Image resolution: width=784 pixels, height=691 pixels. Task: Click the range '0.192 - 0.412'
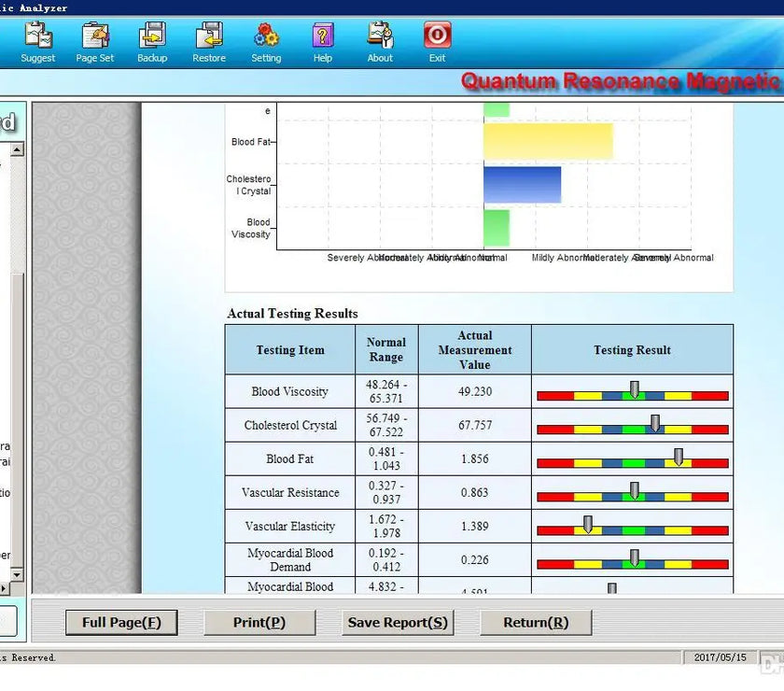click(x=386, y=560)
